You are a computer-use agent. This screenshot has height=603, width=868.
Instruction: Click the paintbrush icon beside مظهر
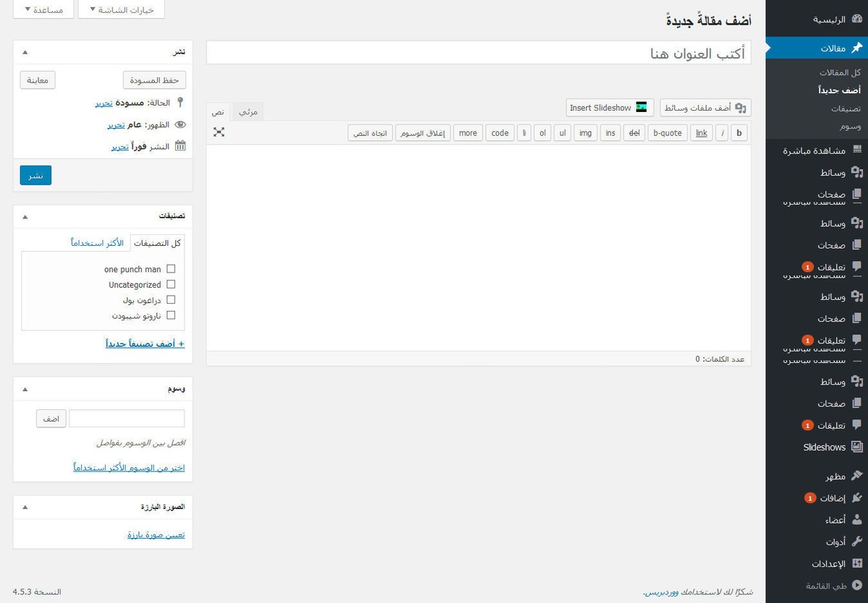[x=857, y=476]
